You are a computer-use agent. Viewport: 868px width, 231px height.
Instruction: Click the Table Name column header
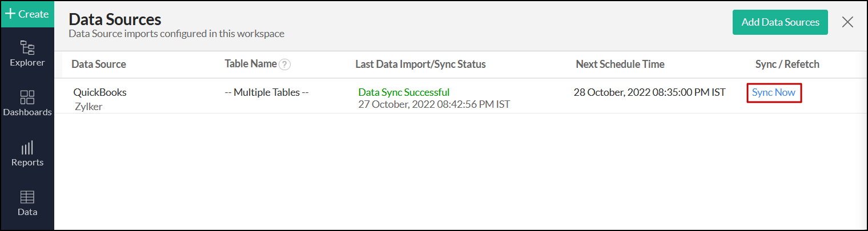251,64
